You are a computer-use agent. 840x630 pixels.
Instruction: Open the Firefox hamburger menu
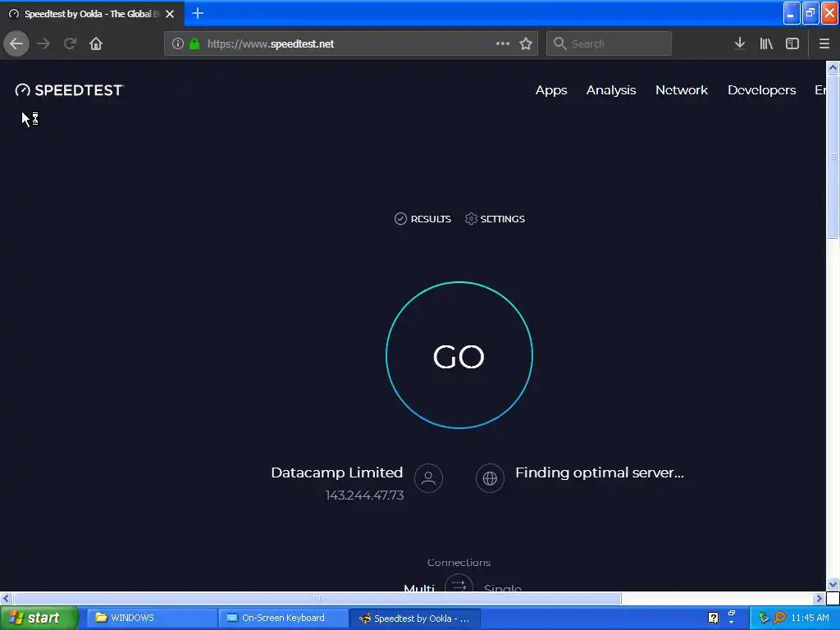(x=824, y=43)
